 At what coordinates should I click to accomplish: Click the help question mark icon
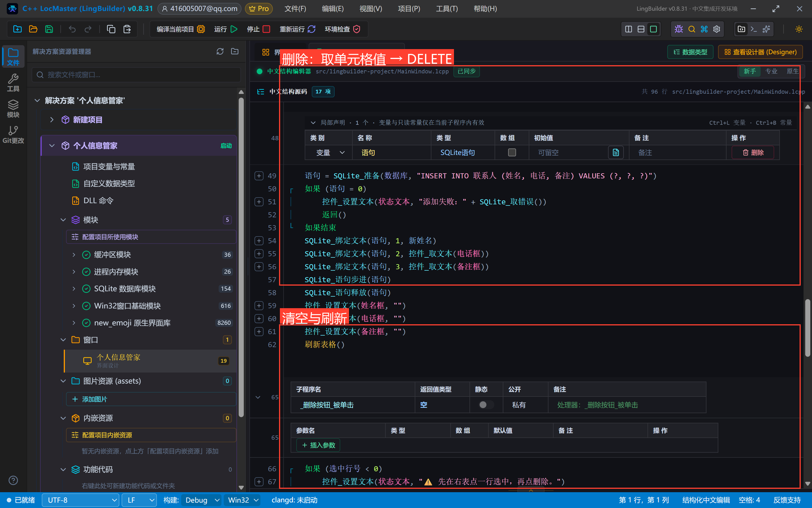[13, 480]
